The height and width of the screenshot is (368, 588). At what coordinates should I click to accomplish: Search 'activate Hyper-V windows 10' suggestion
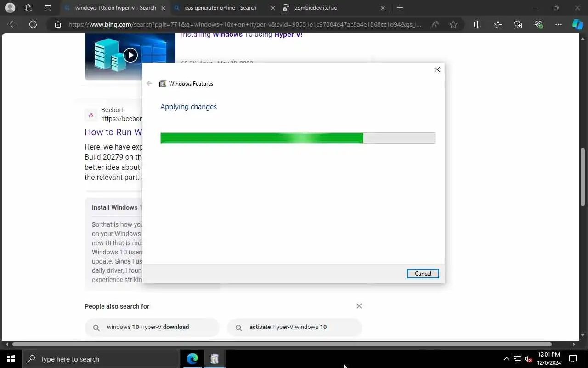(x=294, y=327)
